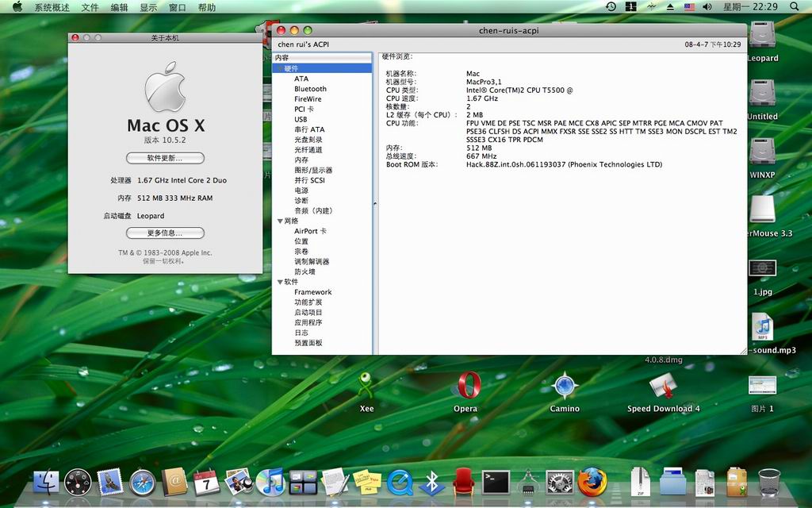Click the Bluetooth icon in the Dock
812x508 pixels.
432,483
